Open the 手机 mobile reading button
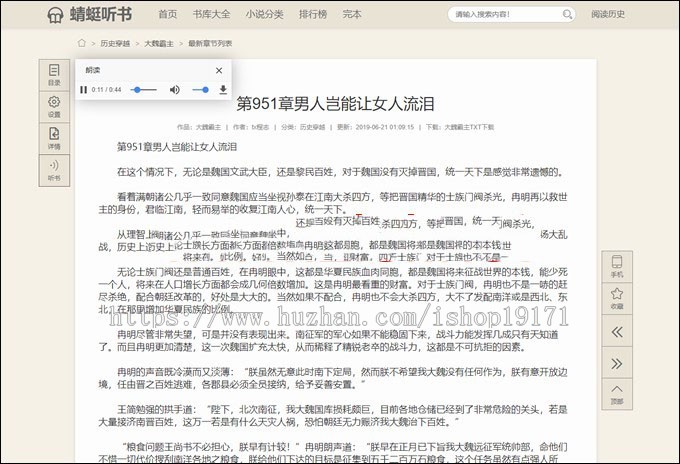 (617, 266)
